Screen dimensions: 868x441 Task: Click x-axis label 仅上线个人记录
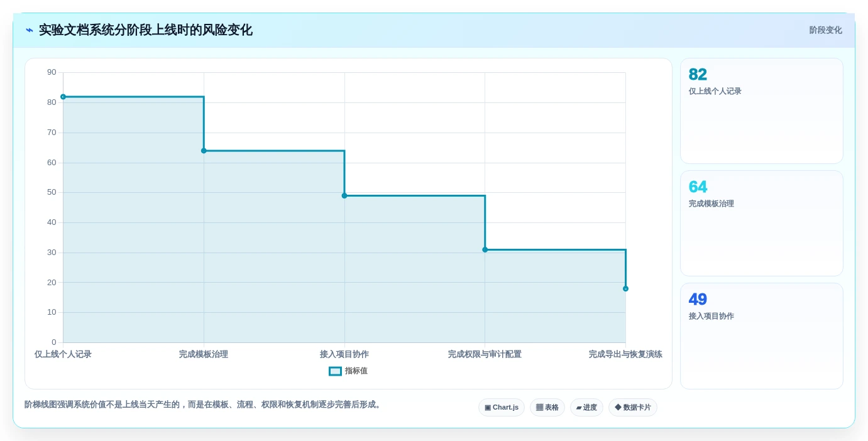click(63, 354)
